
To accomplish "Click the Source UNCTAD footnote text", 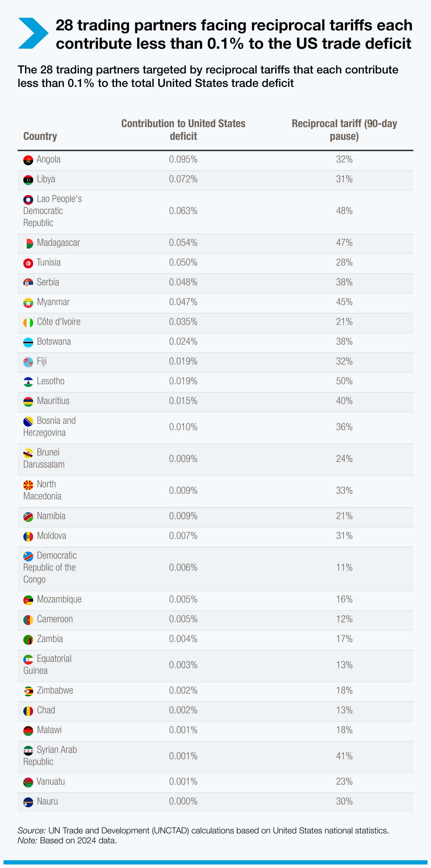I will [x=203, y=831].
